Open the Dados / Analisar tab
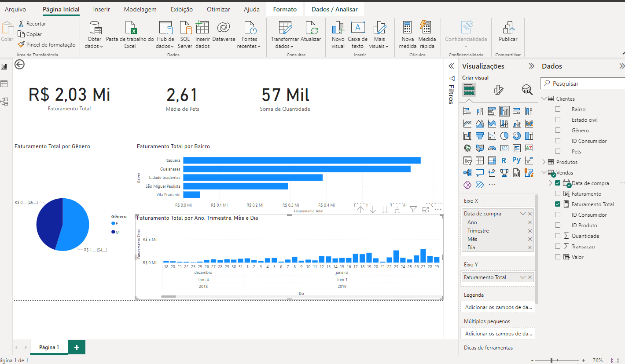This screenshot has height=364, width=625. pyautogui.click(x=335, y=9)
